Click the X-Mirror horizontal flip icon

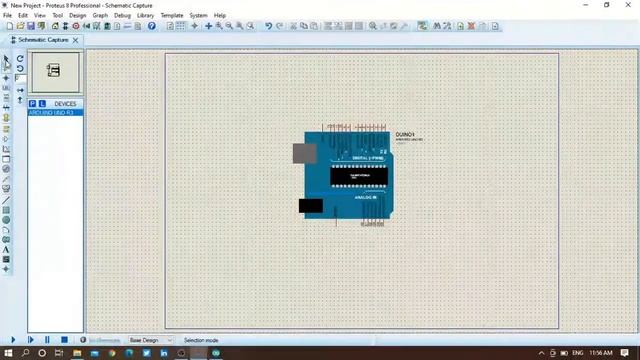coord(20,90)
